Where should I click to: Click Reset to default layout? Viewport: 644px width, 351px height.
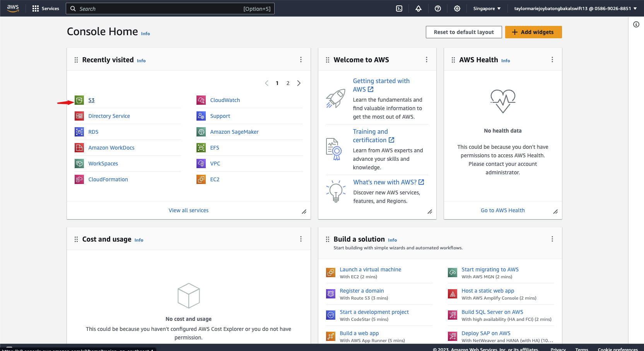464,32
